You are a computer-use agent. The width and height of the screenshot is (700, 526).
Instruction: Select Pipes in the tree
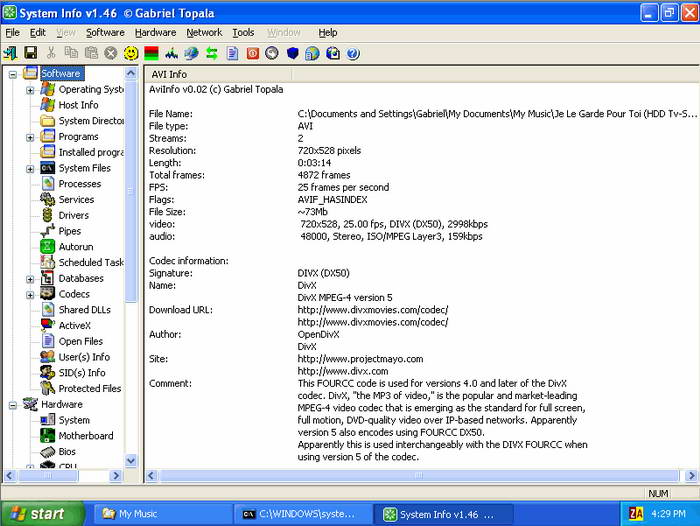point(70,231)
